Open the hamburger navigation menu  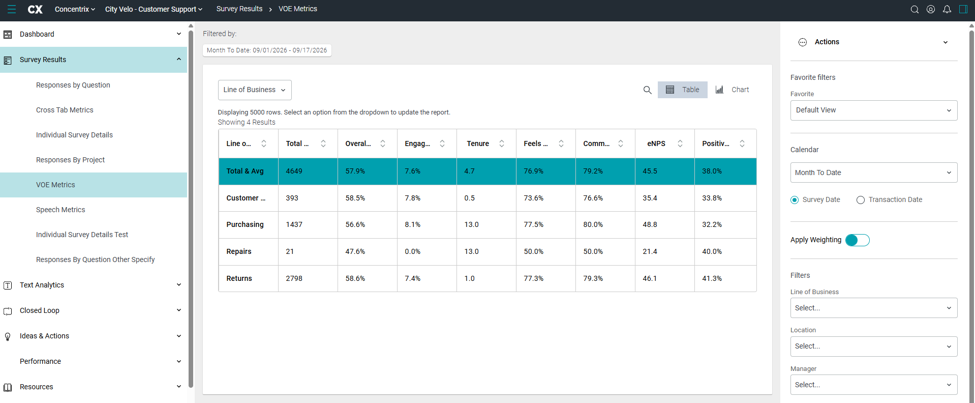click(x=12, y=9)
